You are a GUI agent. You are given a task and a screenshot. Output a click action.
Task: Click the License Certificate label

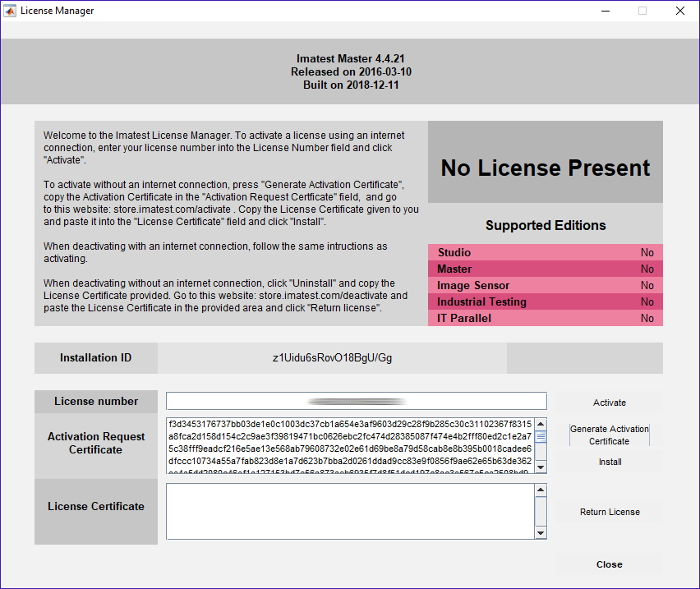(96, 507)
